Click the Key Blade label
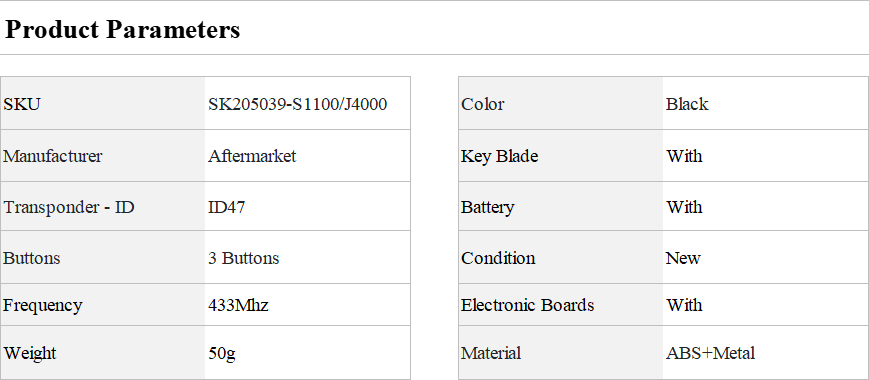Screen dimensions: 869x380 (499, 156)
